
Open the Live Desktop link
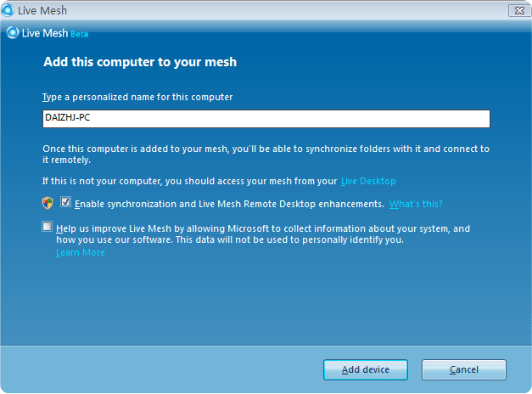click(x=368, y=181)
